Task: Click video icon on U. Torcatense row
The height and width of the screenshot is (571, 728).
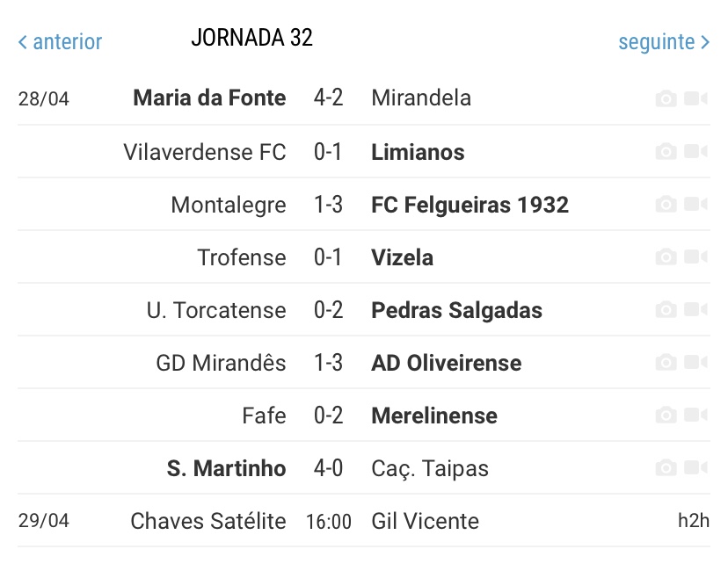Action: tap(695, 309)
